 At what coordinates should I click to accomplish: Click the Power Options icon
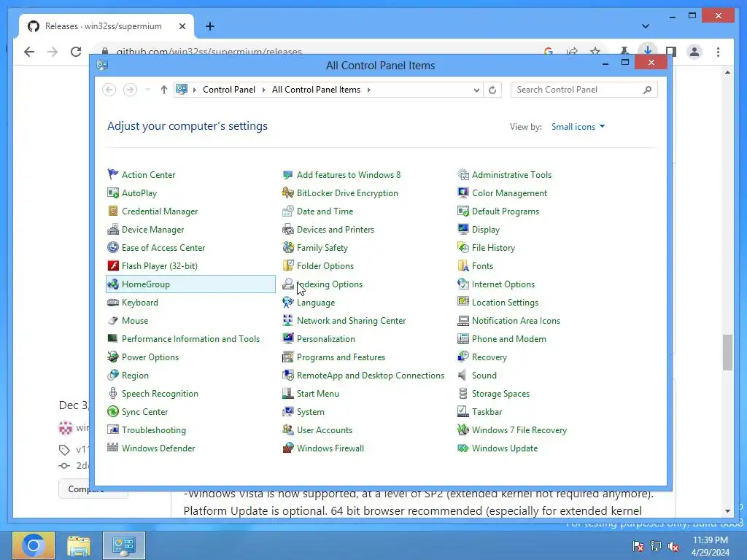click(113, 357)
